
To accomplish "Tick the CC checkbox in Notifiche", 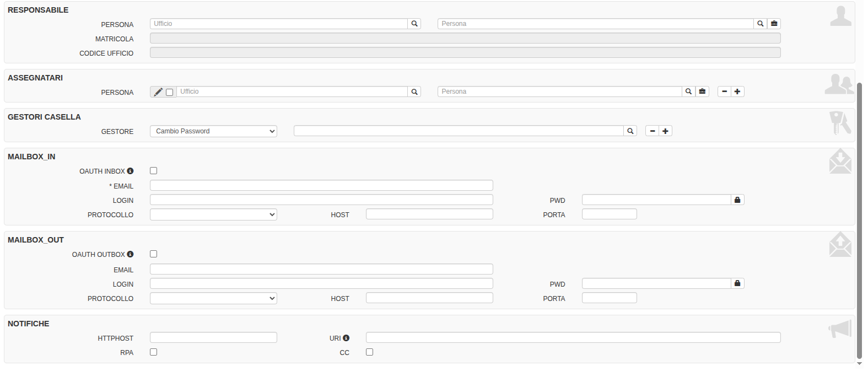I will point(370,352).
